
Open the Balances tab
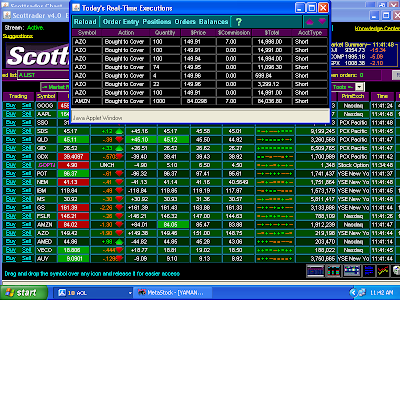pos(213,22)
